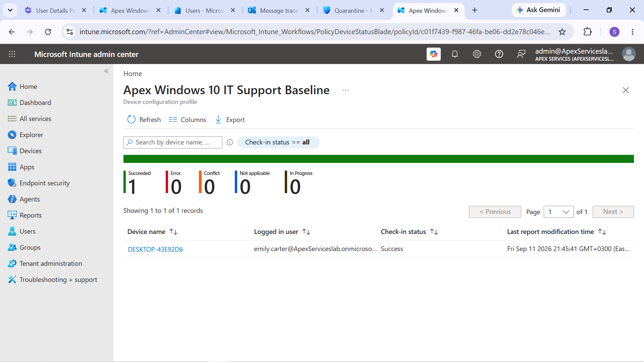Screen dimensions: 644x362
Task: Open the page number dropdown
Action: tap(558, 212)
